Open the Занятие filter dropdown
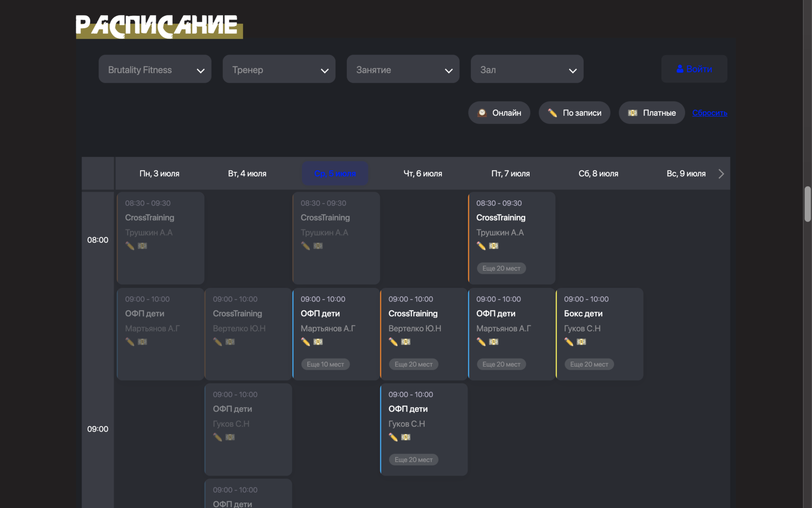 pos(403,69)
